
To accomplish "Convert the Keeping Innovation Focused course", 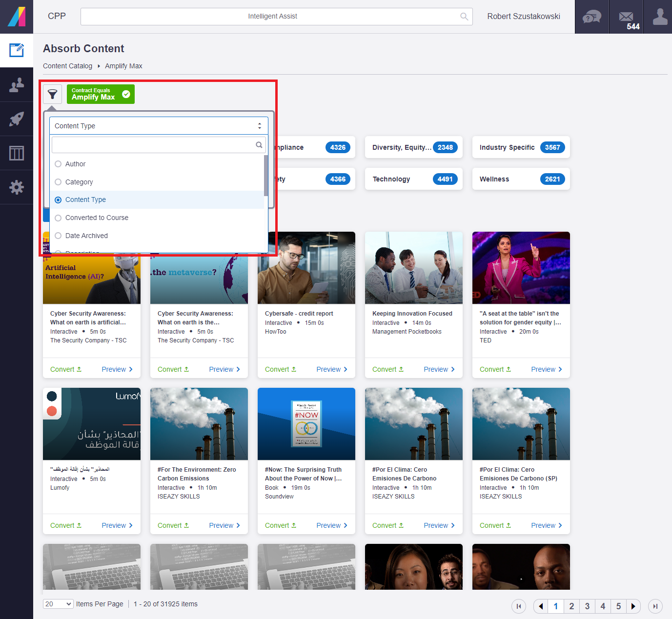I will coord(388,369).
